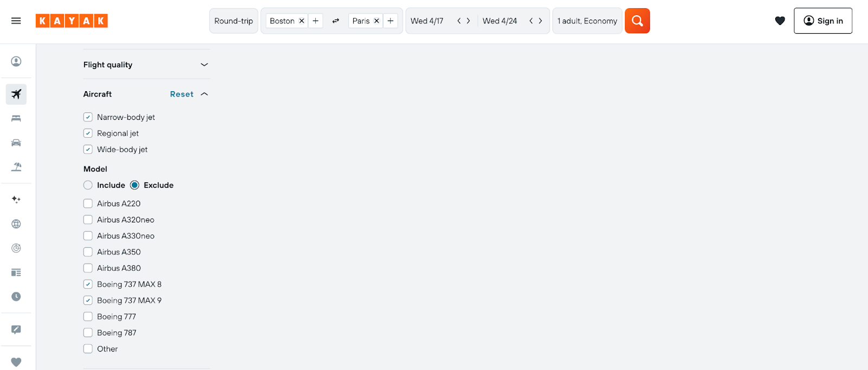Open the Trips heart icon in sidebar
The width and height of the screenshot is (868, 370).
point(16,362)
